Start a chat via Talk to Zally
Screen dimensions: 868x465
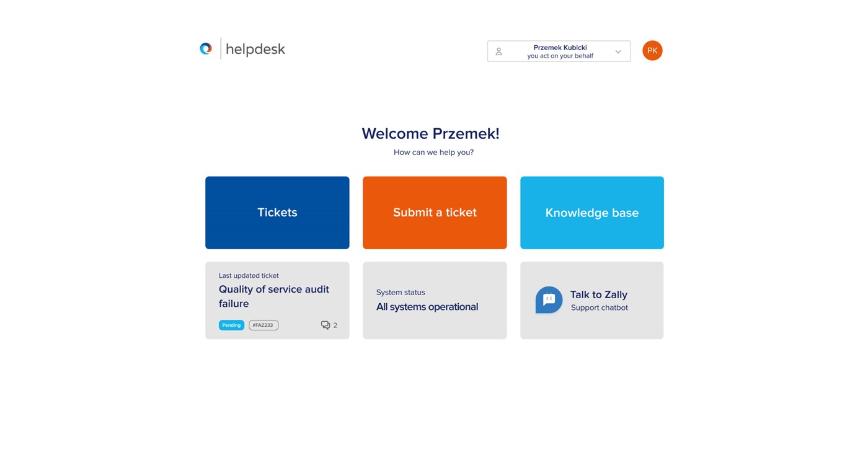[599, 294]
